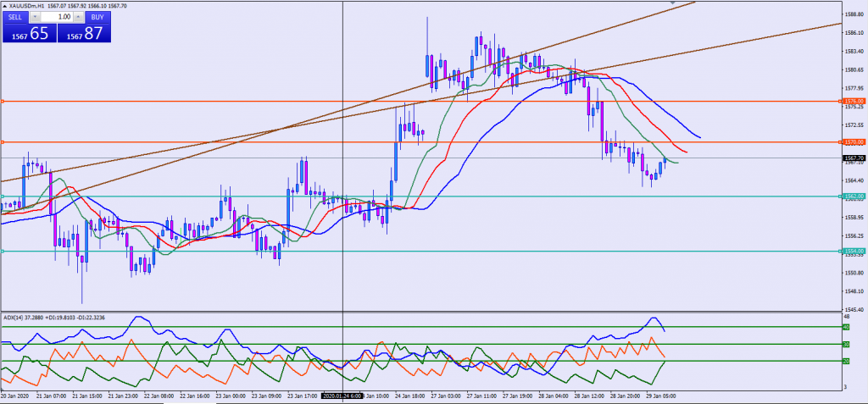Select the 1562.00 teal horizontal line label
The width and height of the screenshot is (868, 404).
[x=854, y=196]
